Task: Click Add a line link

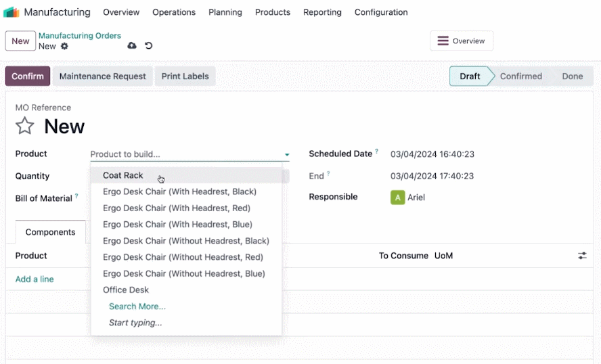Action: [x=35, y=279]
